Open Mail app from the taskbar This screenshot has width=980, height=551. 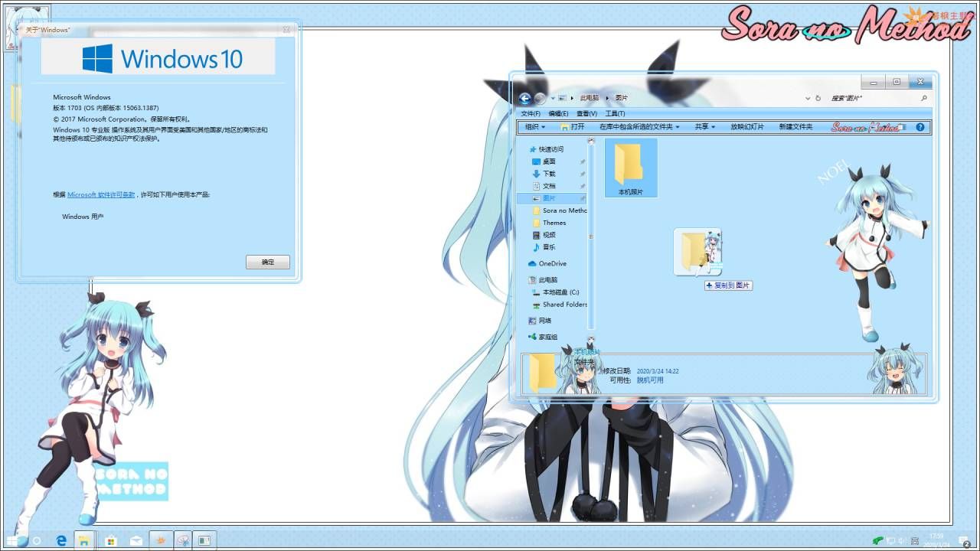(136, 540)
